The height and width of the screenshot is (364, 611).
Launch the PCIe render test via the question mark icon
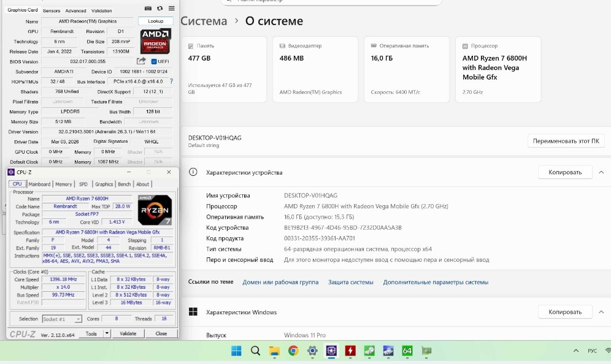click(171, 81)
